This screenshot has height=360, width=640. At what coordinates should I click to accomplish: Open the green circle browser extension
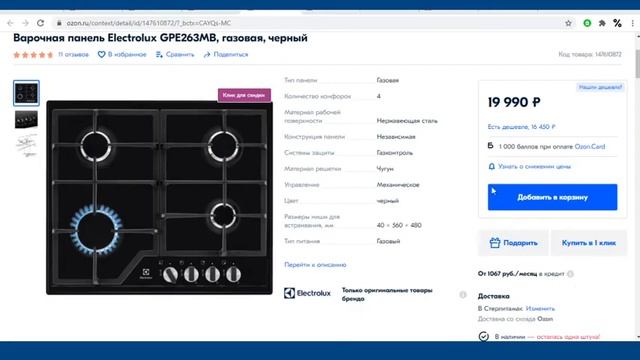point(587,23)
